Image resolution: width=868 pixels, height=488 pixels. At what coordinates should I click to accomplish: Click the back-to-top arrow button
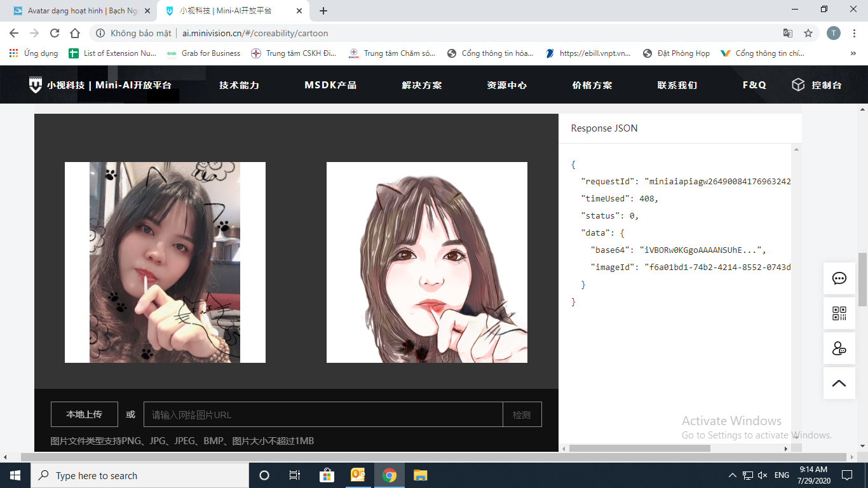tap(839, 383)
